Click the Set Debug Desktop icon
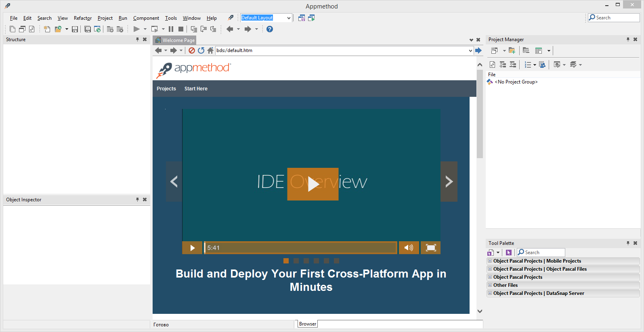Viewport: 644px width, 332px height. (x=311, y=18)
